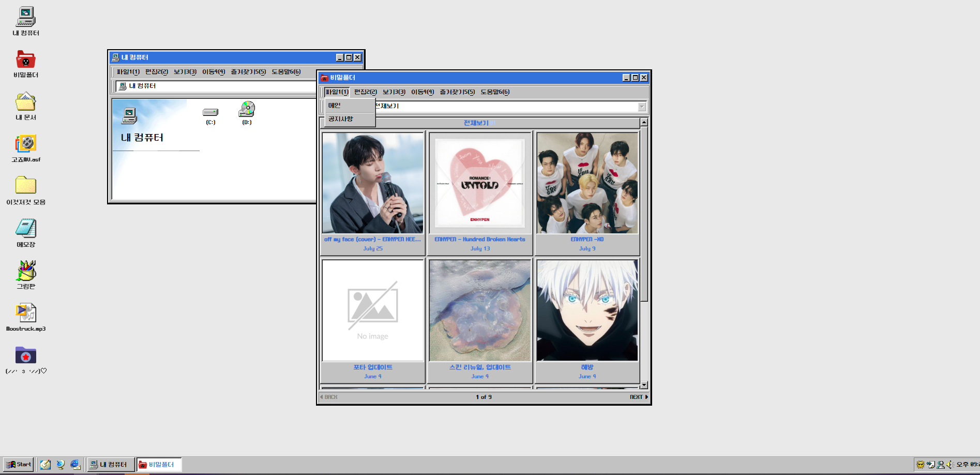
Task: Open 이동4(4) menu in 내 컴퓨터 window
Action: coord(214,71)
